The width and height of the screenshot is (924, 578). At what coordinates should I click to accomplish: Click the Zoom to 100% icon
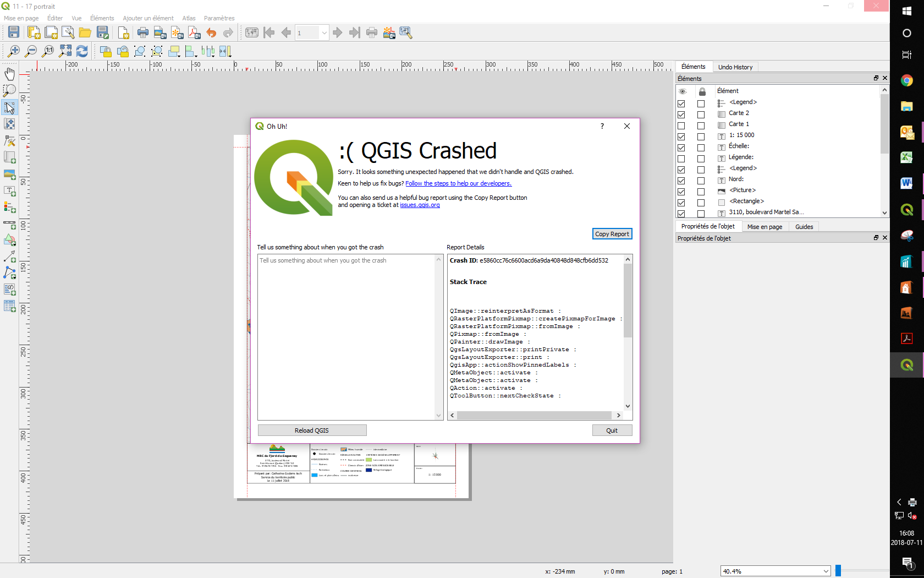pyautogui.click(x=47, y=51)
